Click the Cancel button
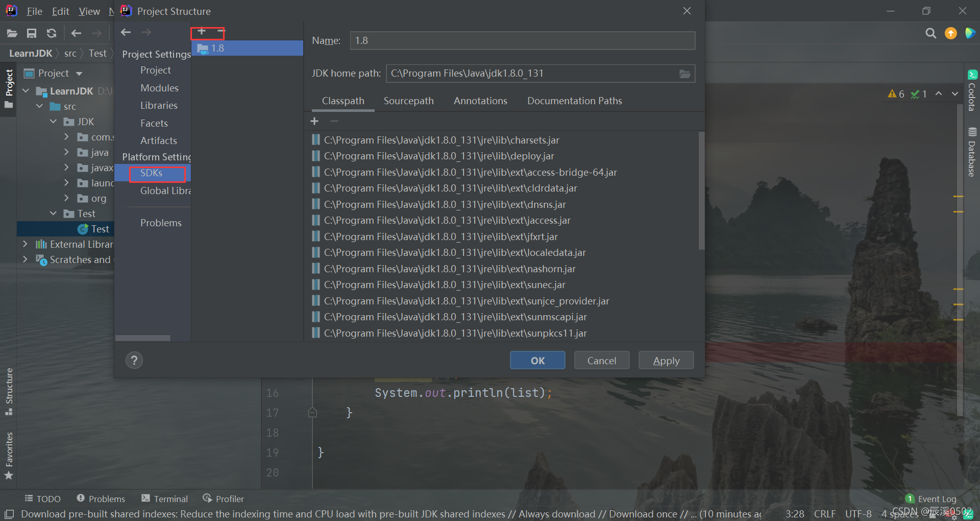The height and width of the screenshot is (521, 980). 602,361
